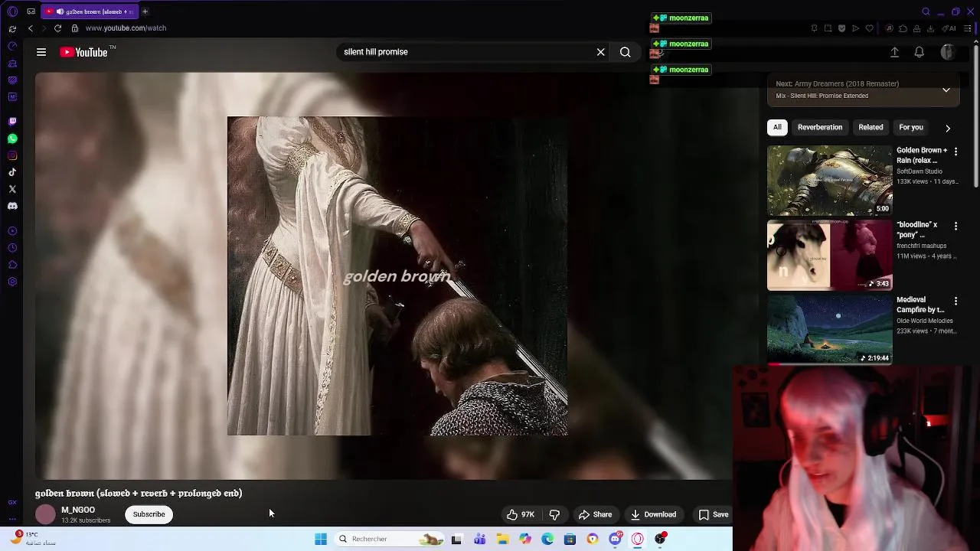Open Medieval Campfire video thumbnail
The height and width of the screenshot is (551, 980).
click(830, 329)
